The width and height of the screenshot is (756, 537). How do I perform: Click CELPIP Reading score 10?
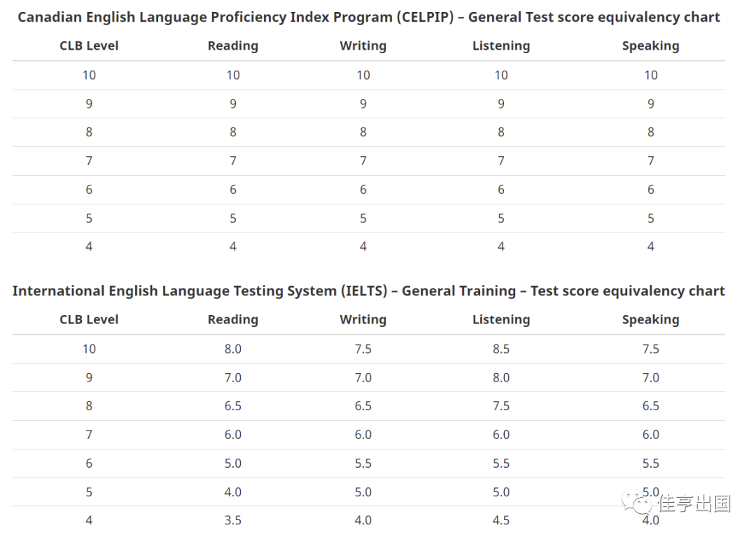(233, 75)
